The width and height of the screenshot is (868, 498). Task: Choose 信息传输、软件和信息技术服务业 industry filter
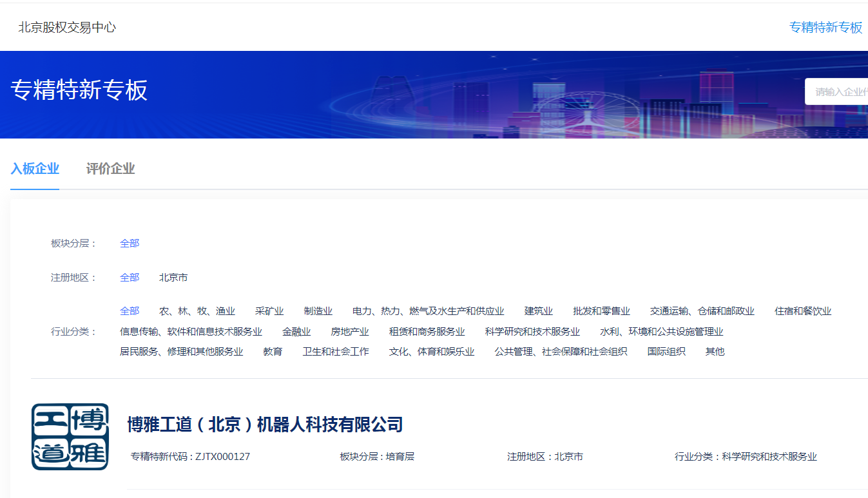191,332
